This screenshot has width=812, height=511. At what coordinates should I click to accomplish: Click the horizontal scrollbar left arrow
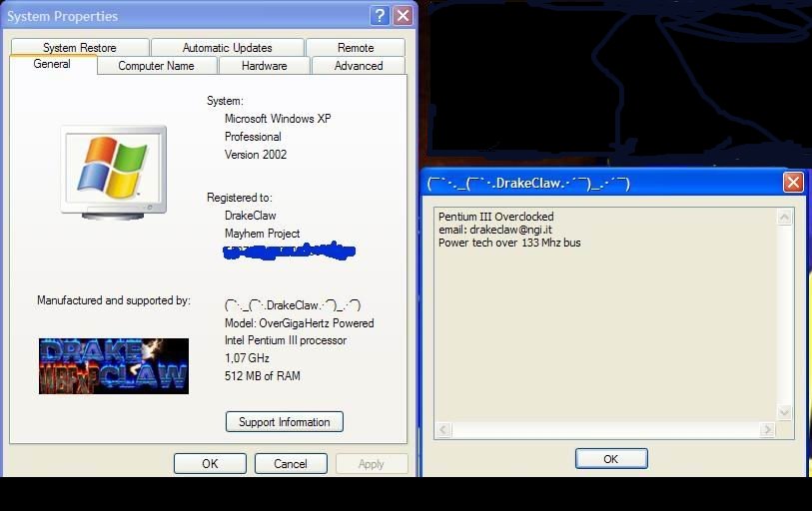443,430
